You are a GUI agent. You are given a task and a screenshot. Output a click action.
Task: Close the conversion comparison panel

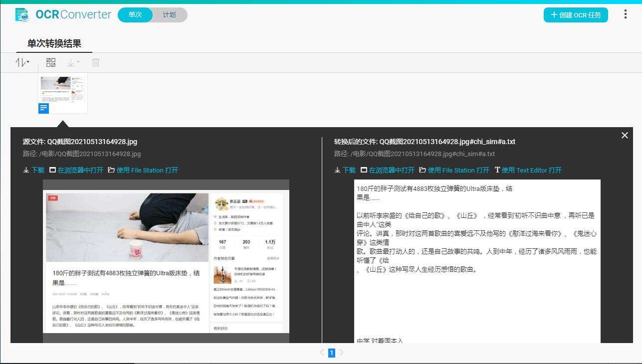624,135
